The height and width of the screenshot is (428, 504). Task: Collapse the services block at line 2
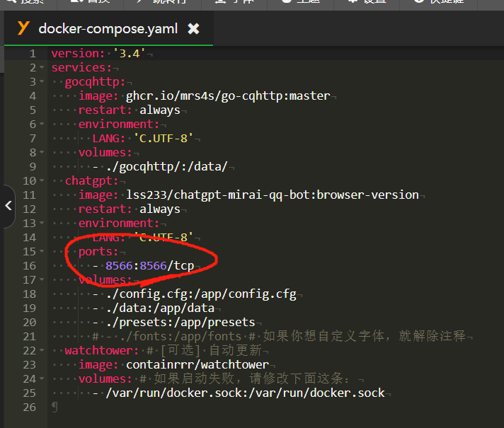[x=42, y=67]
